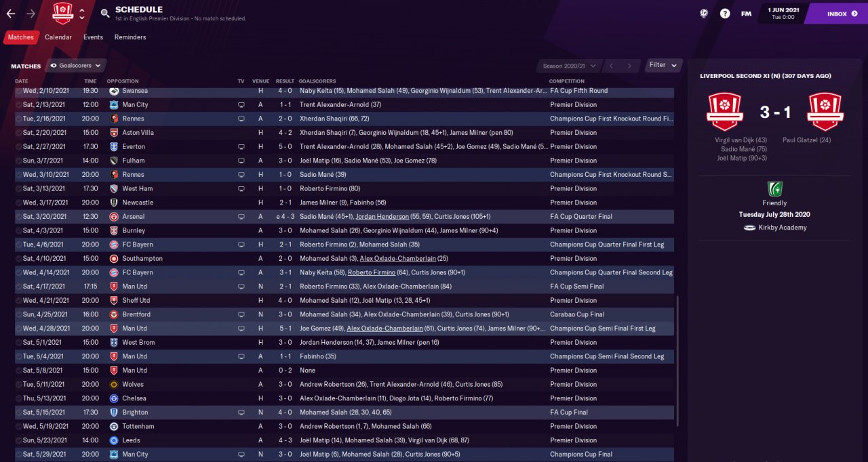Viewport: 868px width, 462px height.
Task: Open search with the magnifier icon
Action: click(105, 13)
